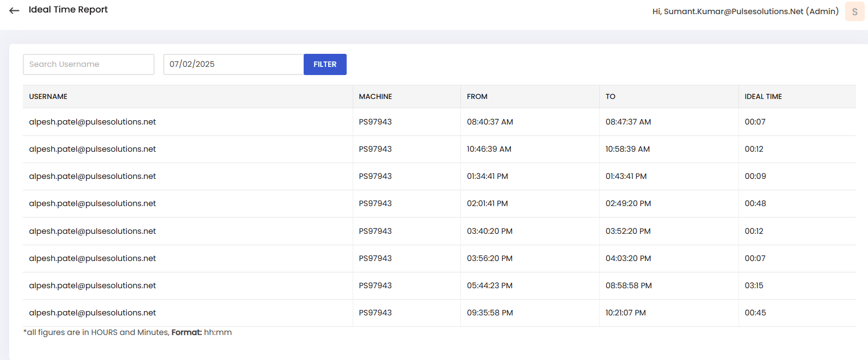Click the 08:40:37 AM from-time cell

[x=490, y=122]
